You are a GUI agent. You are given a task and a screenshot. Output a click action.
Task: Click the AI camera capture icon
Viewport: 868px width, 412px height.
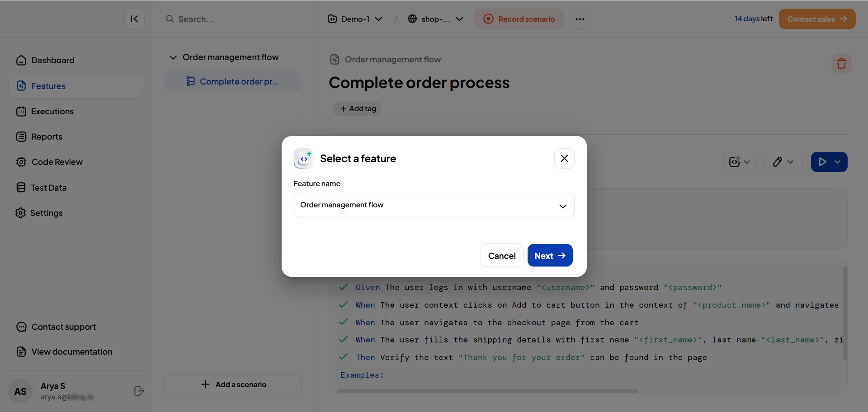click(x=735, y=162)
